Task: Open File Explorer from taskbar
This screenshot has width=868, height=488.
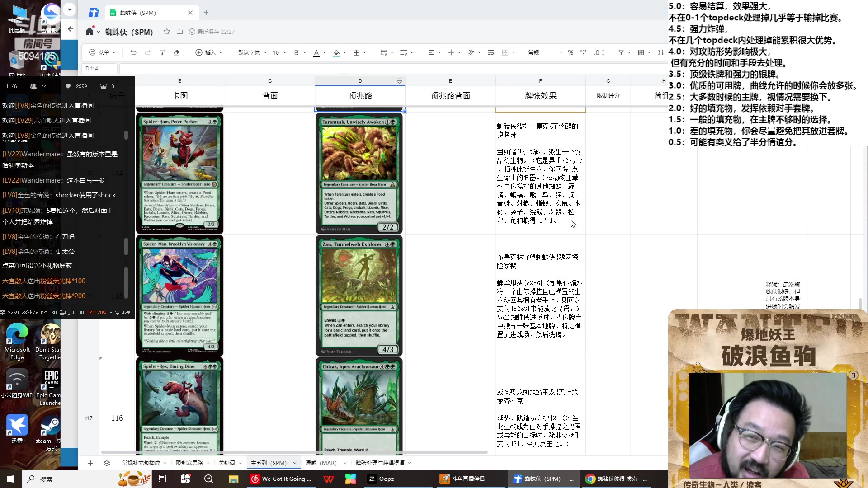Action: pyautogui.click(x=233, y=479)
